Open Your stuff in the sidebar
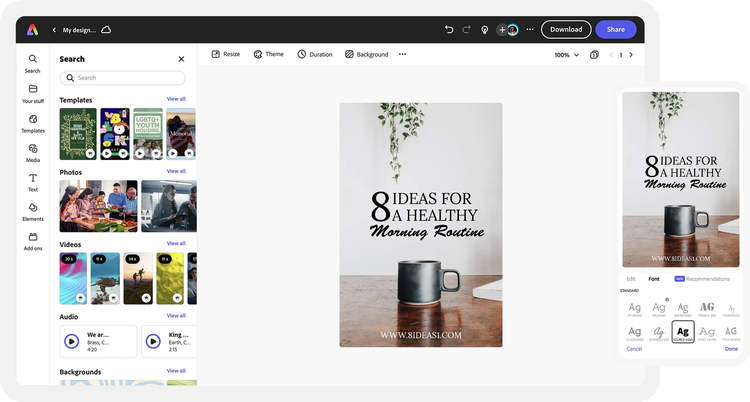 33,94
